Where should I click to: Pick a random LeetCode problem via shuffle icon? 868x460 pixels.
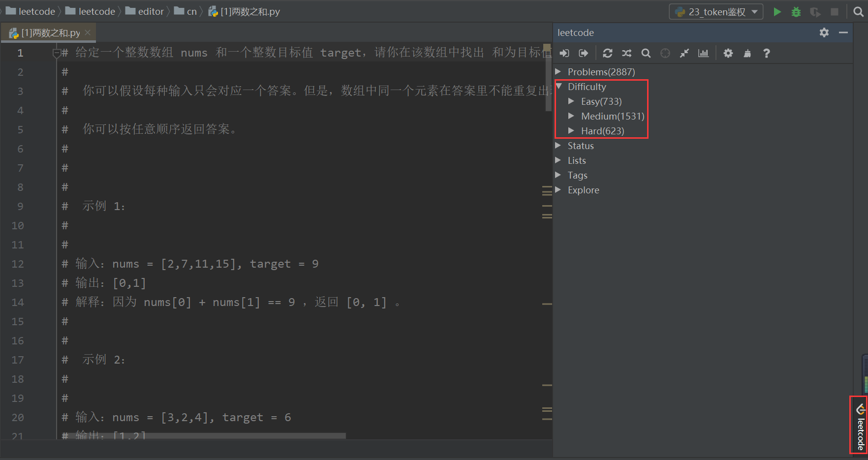pyautogui.click(x=626, y=53)
